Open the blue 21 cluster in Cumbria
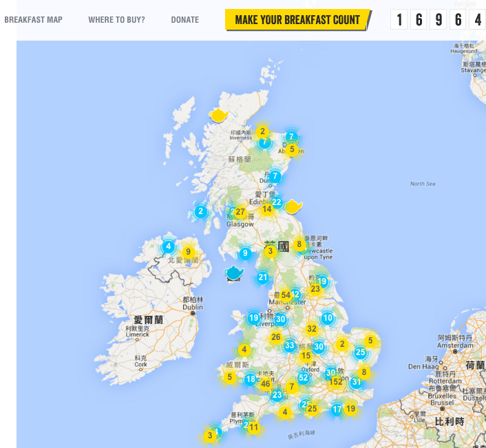Viewport: 486px width, 448px height. coord(262,277)
